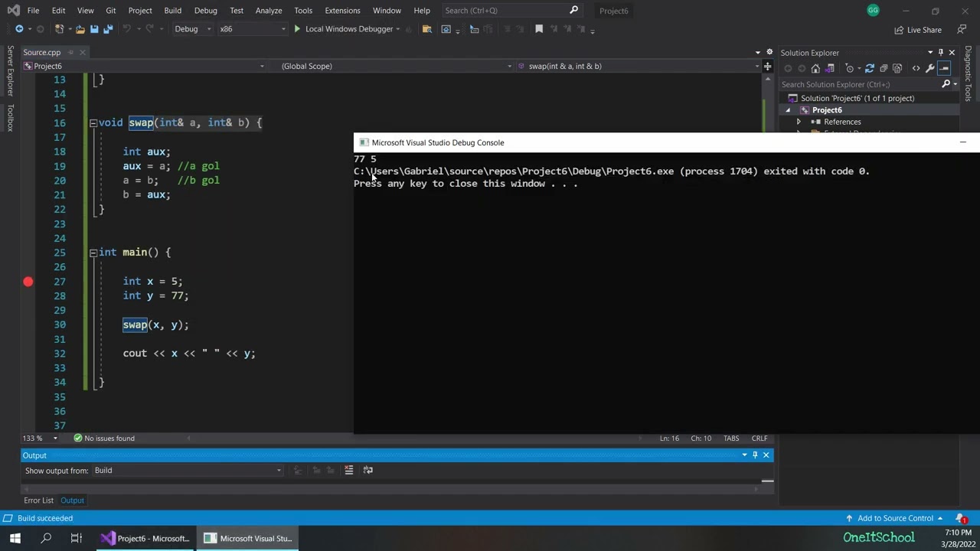The image size is (980, 551).
Task: Click the Navigate Backward arrow in toolbar
Action: [19, 29]
